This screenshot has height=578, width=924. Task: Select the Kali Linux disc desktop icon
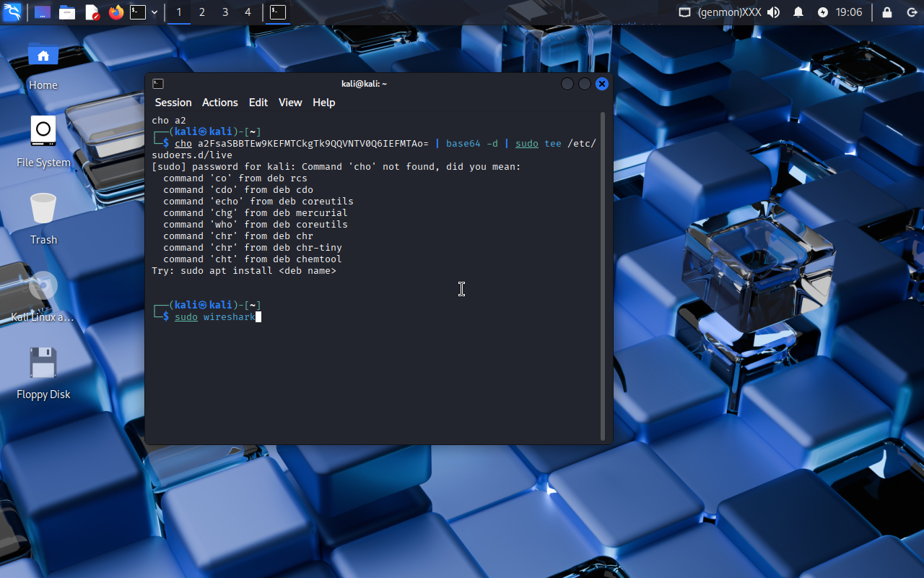tap(43, 296)
